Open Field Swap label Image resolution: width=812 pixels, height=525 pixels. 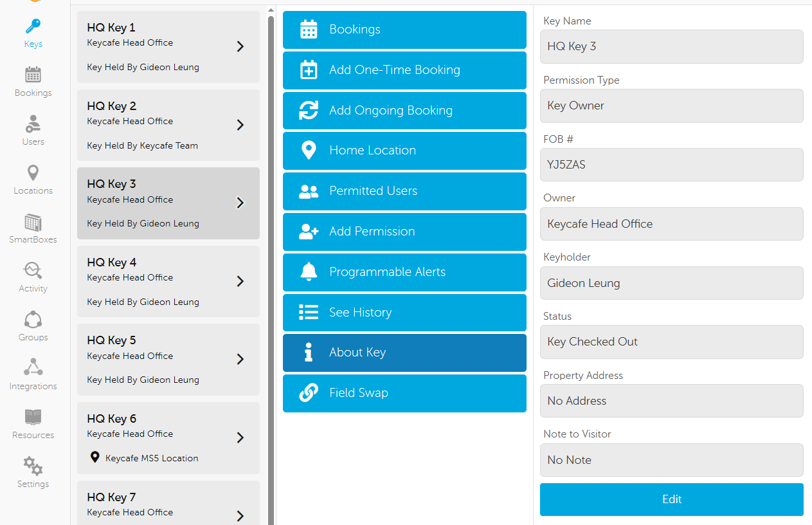click(x=359, y=392)
